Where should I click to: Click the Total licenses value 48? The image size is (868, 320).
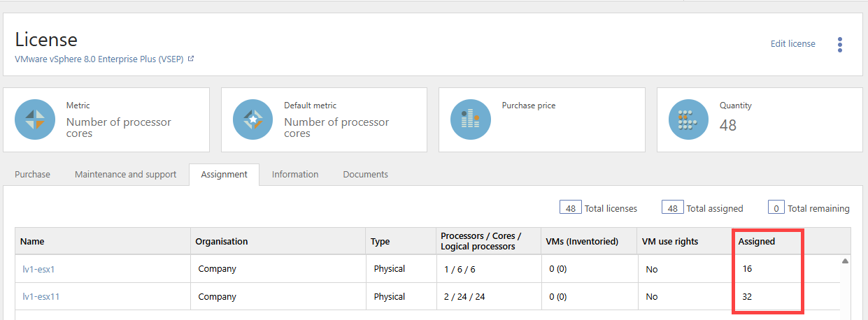(571, 208)
